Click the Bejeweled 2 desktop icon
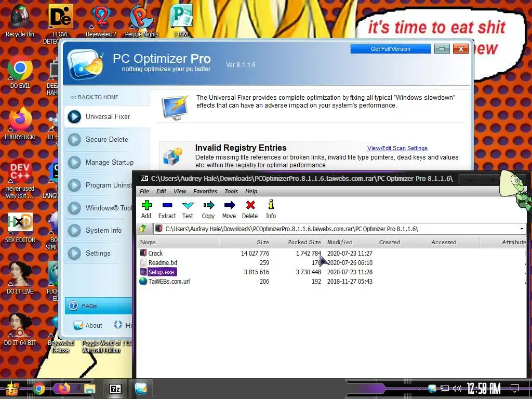 [101, 21]
